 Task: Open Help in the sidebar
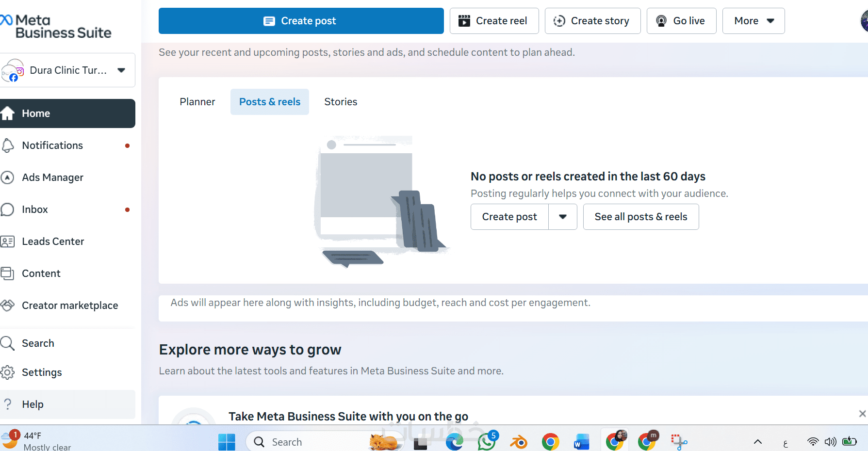click(x=67, y=404)
